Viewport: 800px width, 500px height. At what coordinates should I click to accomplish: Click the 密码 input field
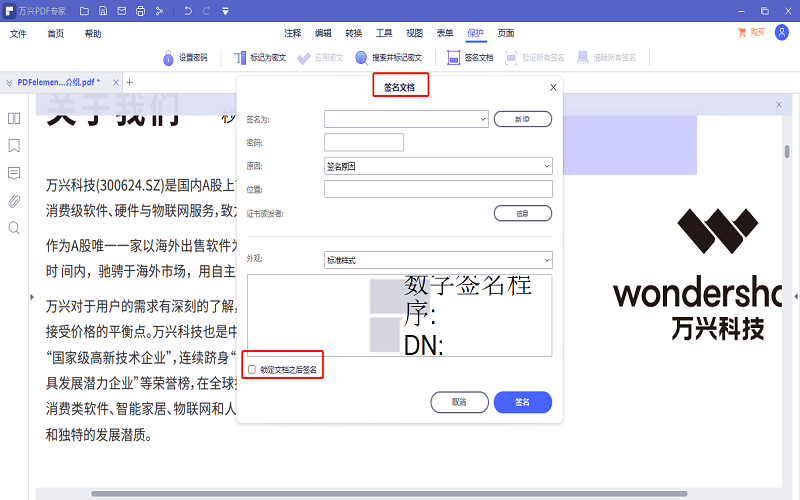click(x=364, y=142)
